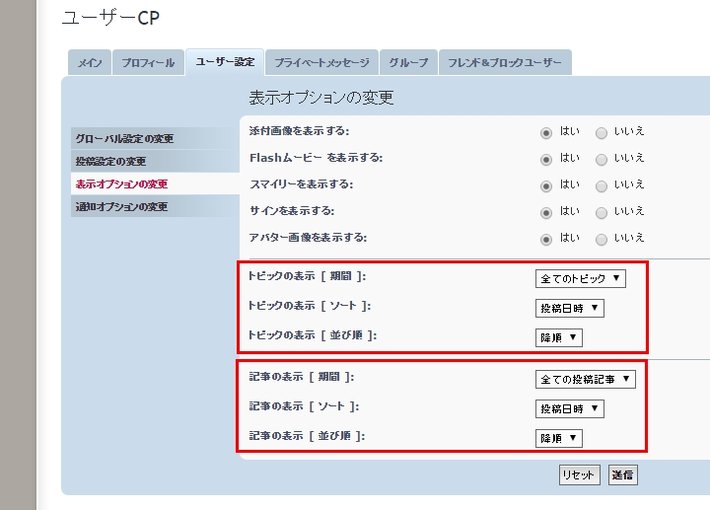The height and width of the screenshot is (510, 710).
Task: Open 通知オプションの変更 in the sidebar
Action: click(122, 207)
